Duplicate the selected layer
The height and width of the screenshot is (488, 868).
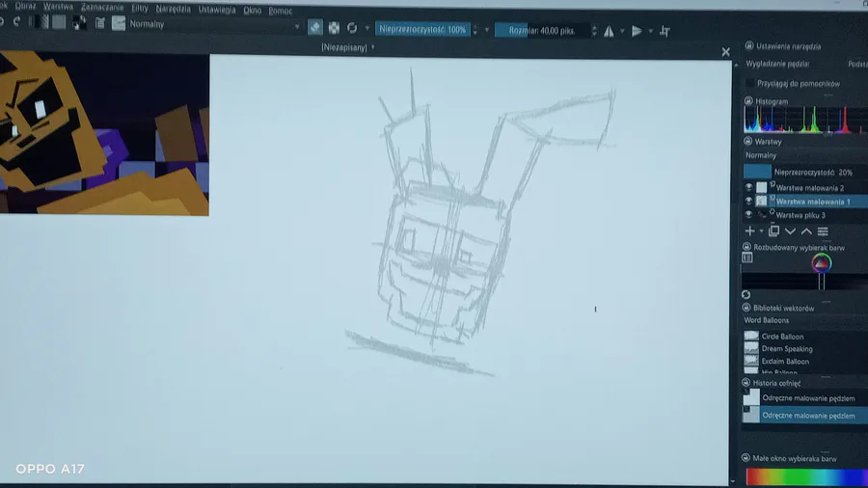(x=773, y=230)
